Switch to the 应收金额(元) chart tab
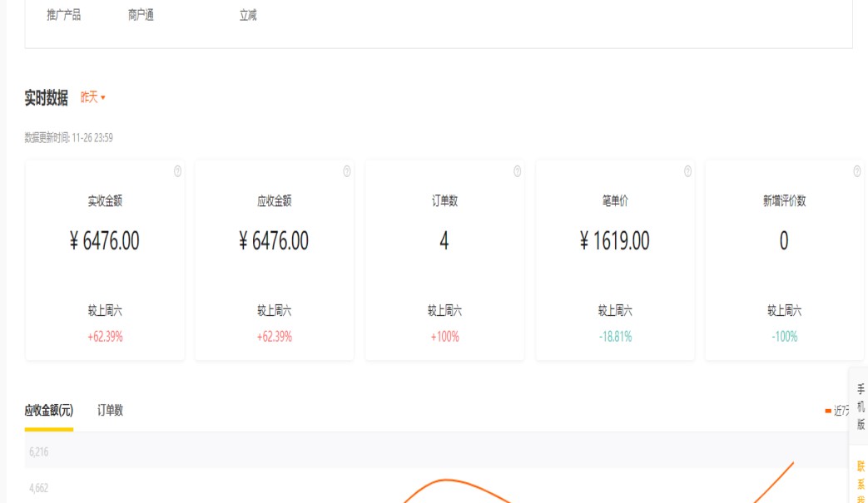868x503 pixels. pos(49,410)
